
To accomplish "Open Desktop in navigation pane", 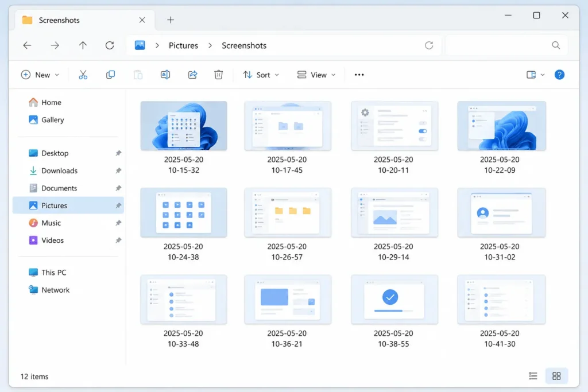I will point(68,153).
